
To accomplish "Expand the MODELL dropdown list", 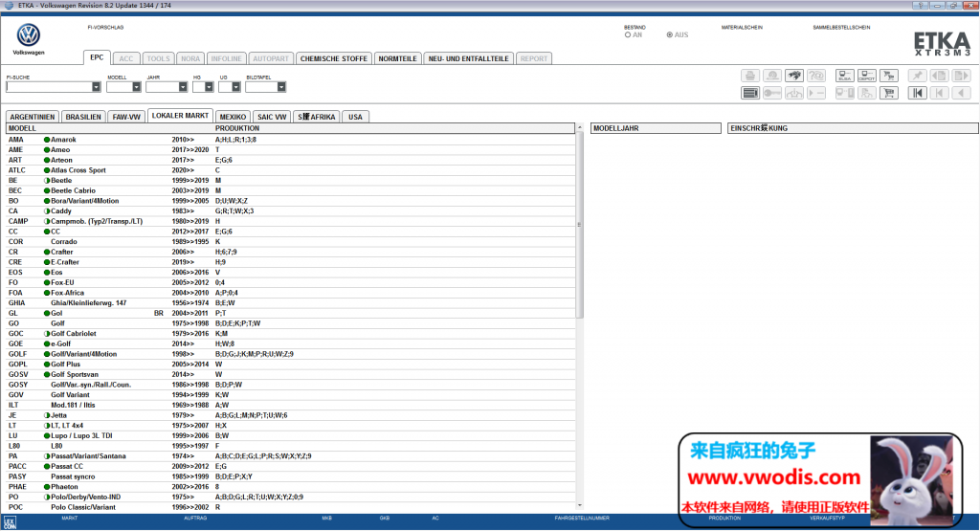I will [137, 87].
